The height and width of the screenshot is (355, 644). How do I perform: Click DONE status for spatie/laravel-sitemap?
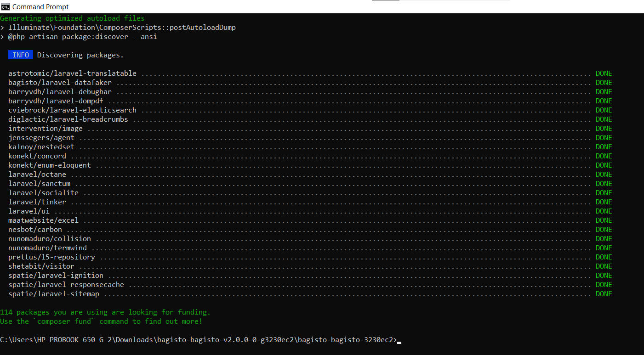coord(604,294)
